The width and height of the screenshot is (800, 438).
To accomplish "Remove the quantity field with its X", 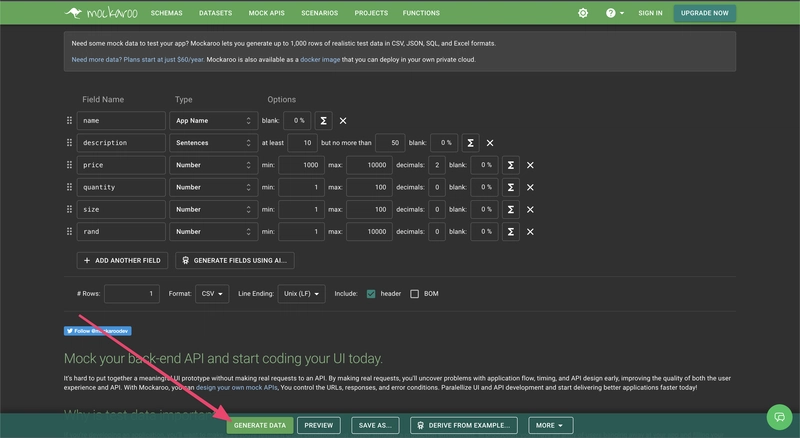I will pyautogui.click(x=530, y=187).
